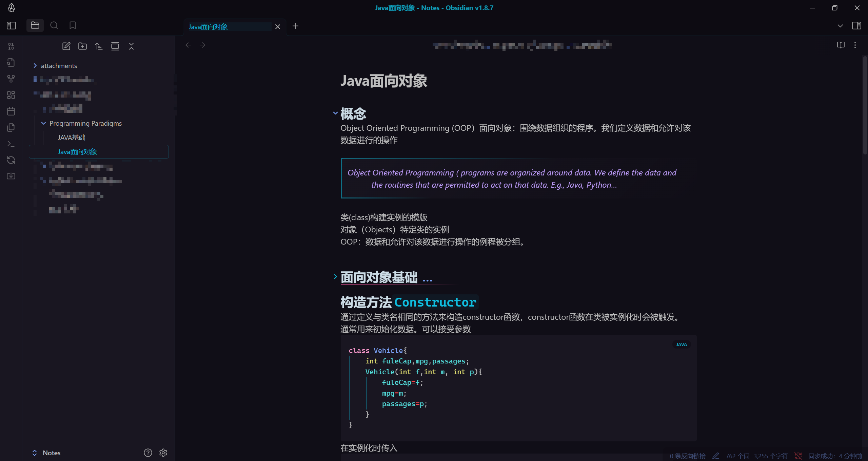Click the Java面向对象 note title

383,81
